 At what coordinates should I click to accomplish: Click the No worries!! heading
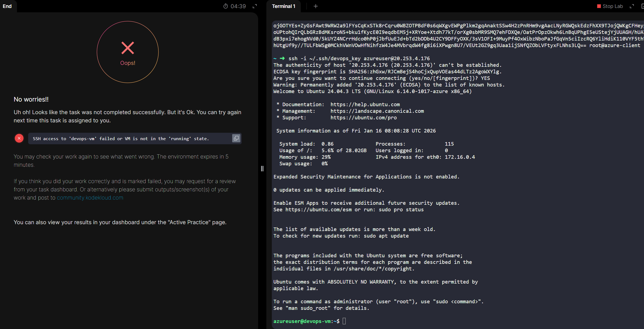tap(31, 99)
